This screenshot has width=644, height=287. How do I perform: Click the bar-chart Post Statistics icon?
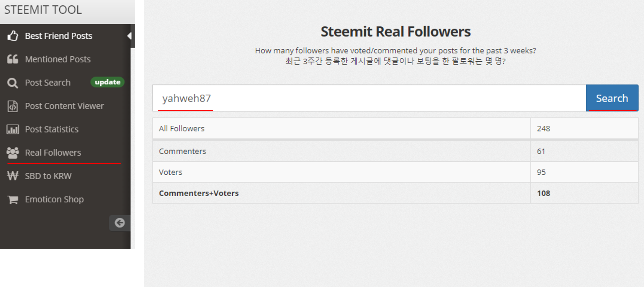click(x=13, y=130)
